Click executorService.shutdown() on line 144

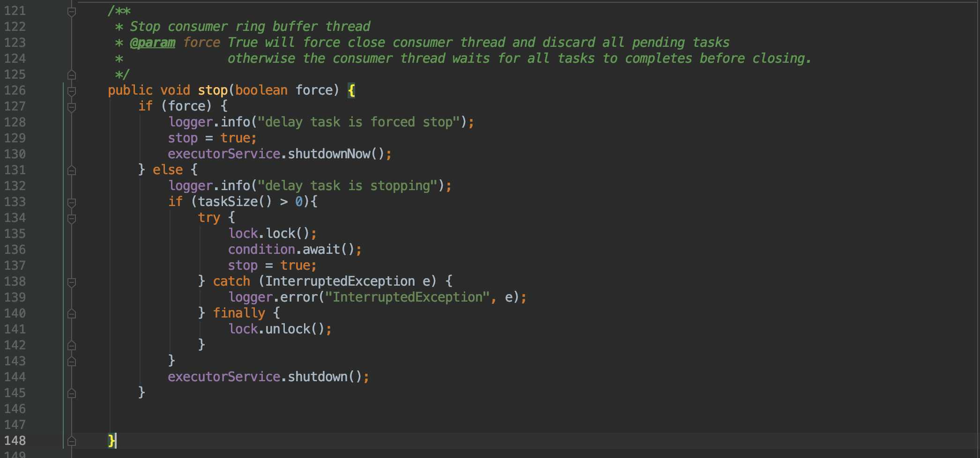pyautogui.click(x=265, y=377)
